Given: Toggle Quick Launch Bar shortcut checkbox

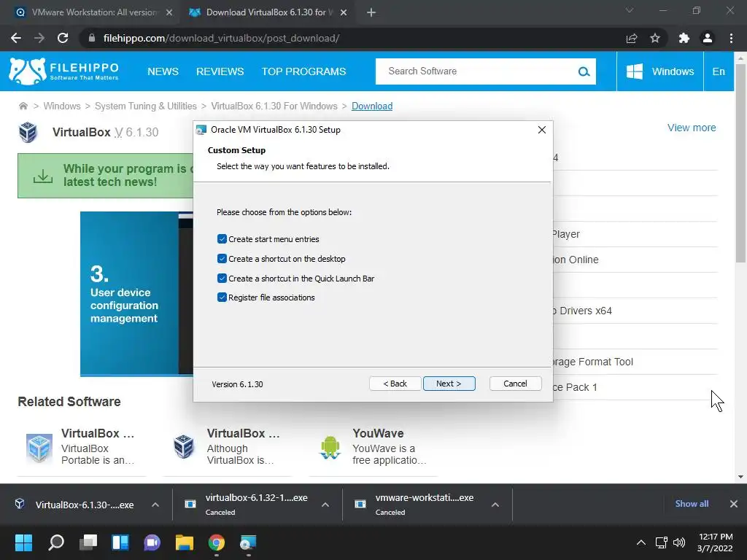Looking at the screenshot, I should (222, 278).
